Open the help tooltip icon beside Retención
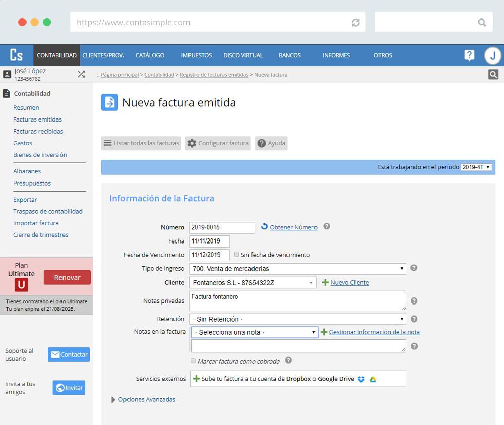The height and width of the screenshot is (425, 504). tap(413, 319)
